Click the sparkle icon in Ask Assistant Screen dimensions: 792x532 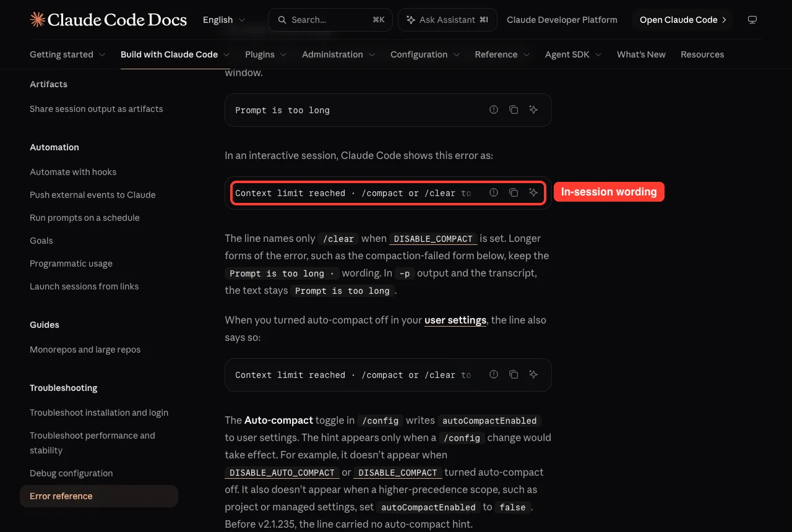coord(411,20)
